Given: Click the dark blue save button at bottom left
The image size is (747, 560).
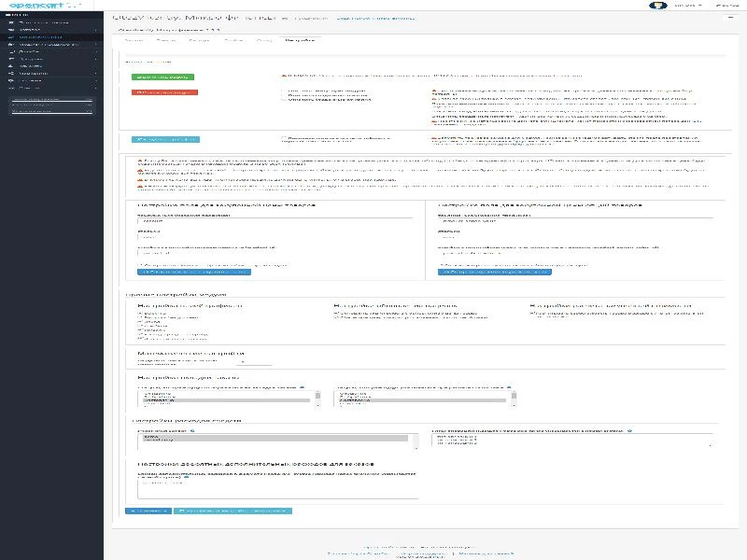Looking at the screenshot, I should pyautogui.click(x=148, y=511).
